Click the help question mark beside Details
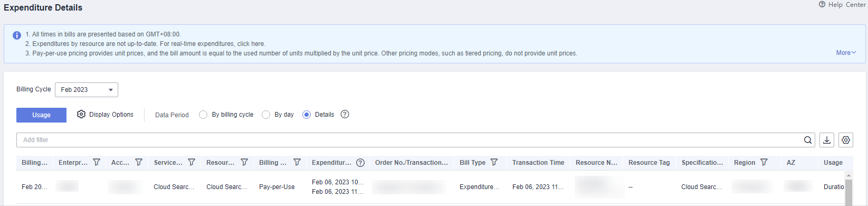 pos(345,114)
